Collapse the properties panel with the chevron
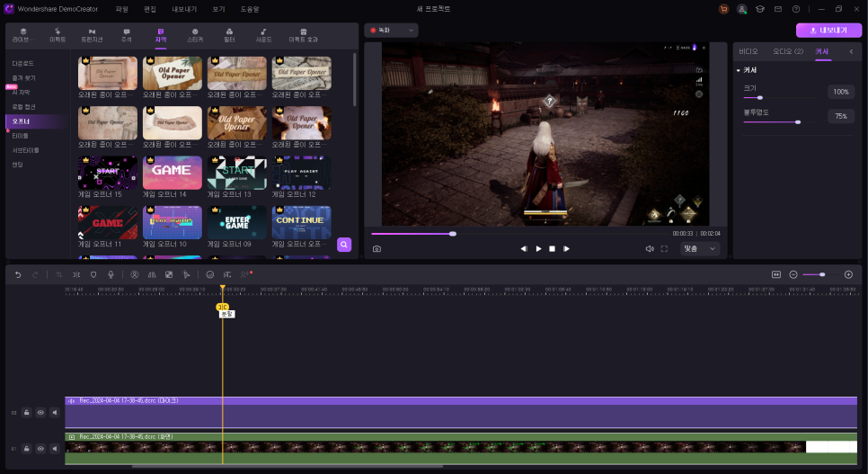The width and height of the screenshot is (868, 474). [x=852, y=51]
